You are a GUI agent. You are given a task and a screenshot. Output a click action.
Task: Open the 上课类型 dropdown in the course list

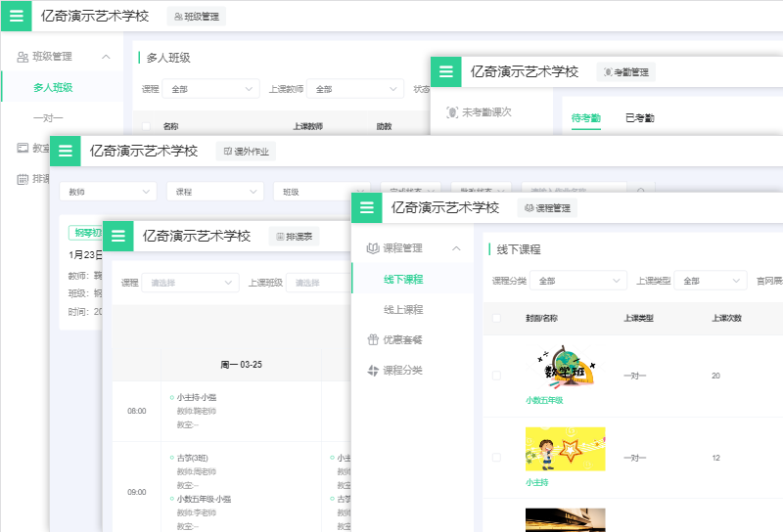[709, 281]
